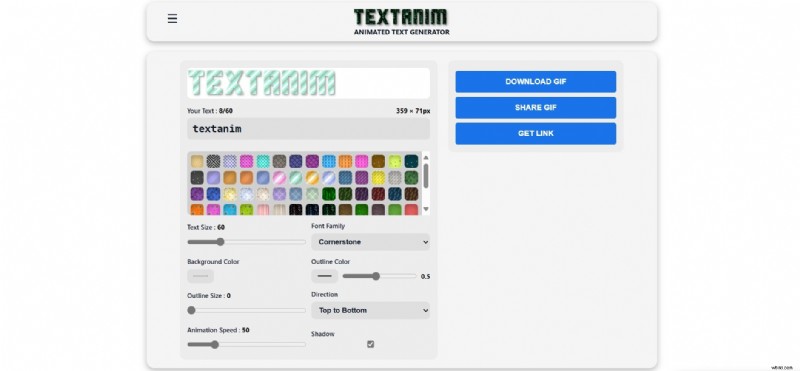Select the light lavender checkered texture swatch
Viewport: 800px width, 371px height.
click(x=230, y=161)
